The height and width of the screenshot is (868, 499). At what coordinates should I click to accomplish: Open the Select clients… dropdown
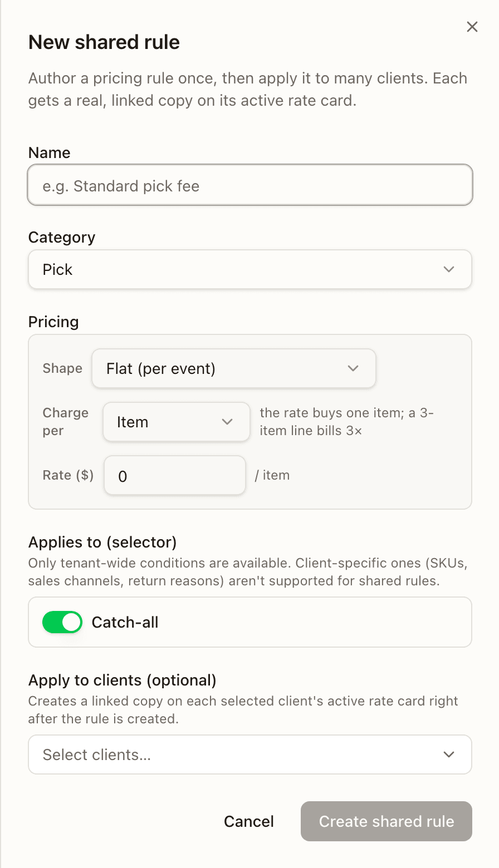pos(250,754)
